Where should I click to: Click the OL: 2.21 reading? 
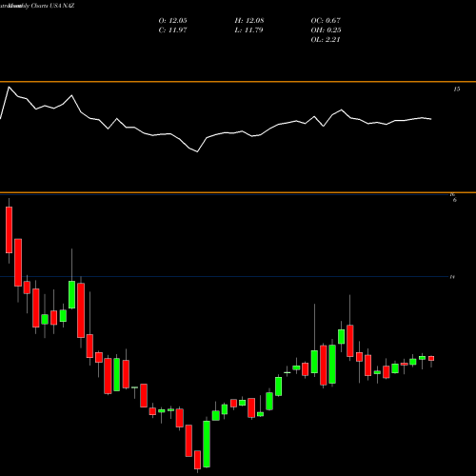(x=326, y=40)
